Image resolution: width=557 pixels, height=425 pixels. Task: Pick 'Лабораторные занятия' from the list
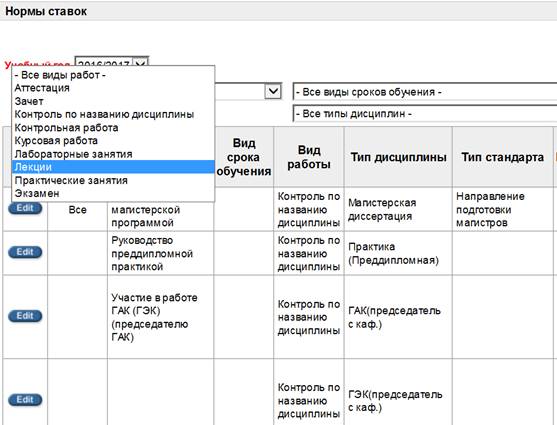pyautogui.click(x=113, y=154)
